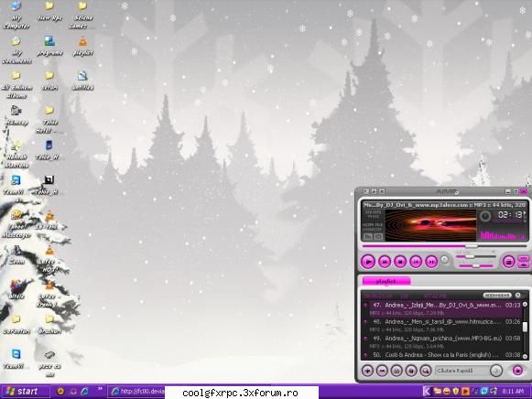Select the playlist VLC cone icon
Image resolution: width=532 pixels, height=399 pixels.
point(82,46)
